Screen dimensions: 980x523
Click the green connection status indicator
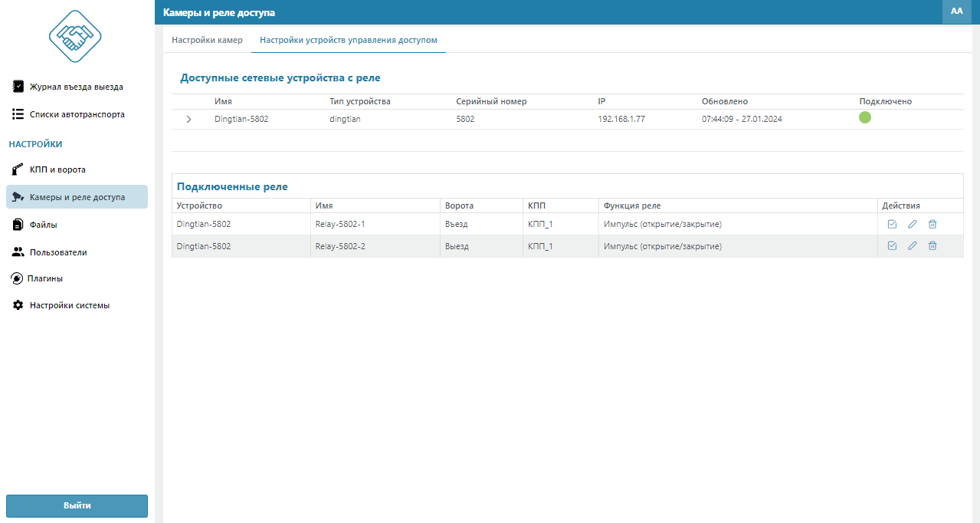click(x=865, y=117)
